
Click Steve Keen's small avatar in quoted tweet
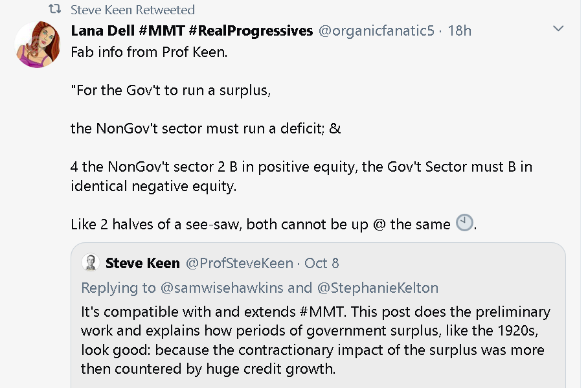coord(91,263)
